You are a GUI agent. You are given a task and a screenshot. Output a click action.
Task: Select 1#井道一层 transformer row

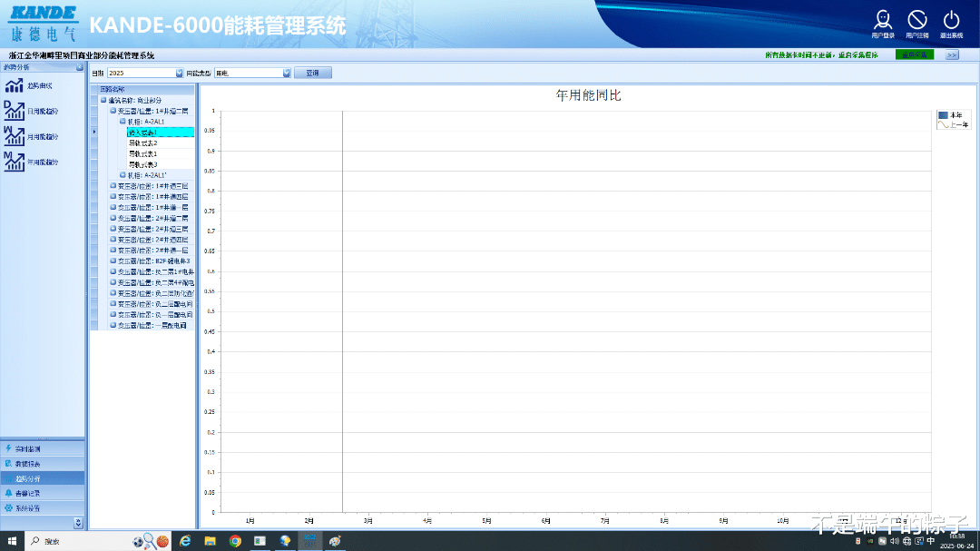153,208
